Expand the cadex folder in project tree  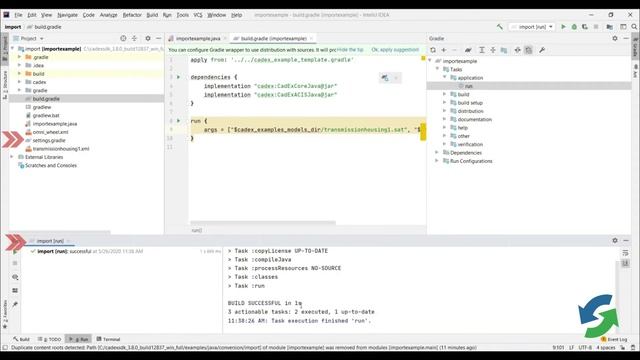click(x=20, y=82)
